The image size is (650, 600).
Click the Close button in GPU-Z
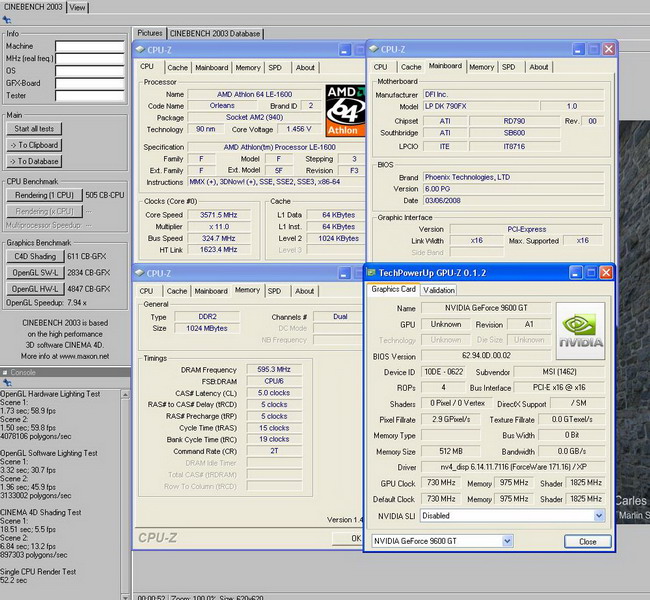[x=587, y=541]
